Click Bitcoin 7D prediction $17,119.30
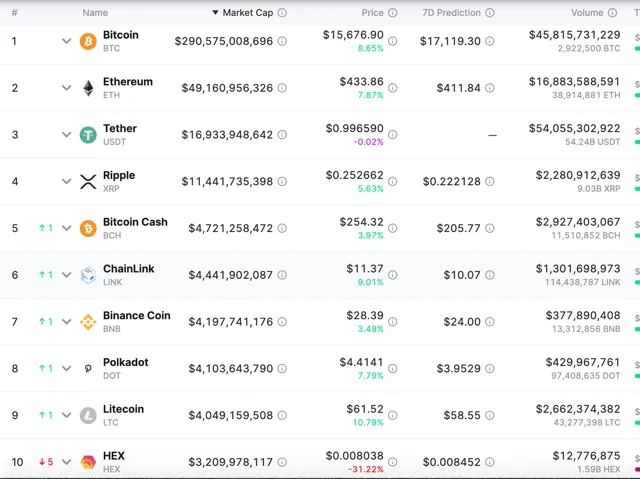Screen dimensions: 640x479 (450, 41)
